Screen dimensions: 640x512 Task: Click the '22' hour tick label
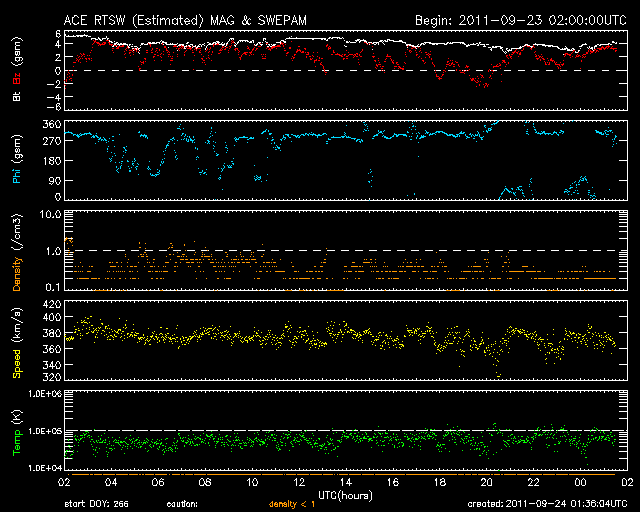[x=533, y=483]
